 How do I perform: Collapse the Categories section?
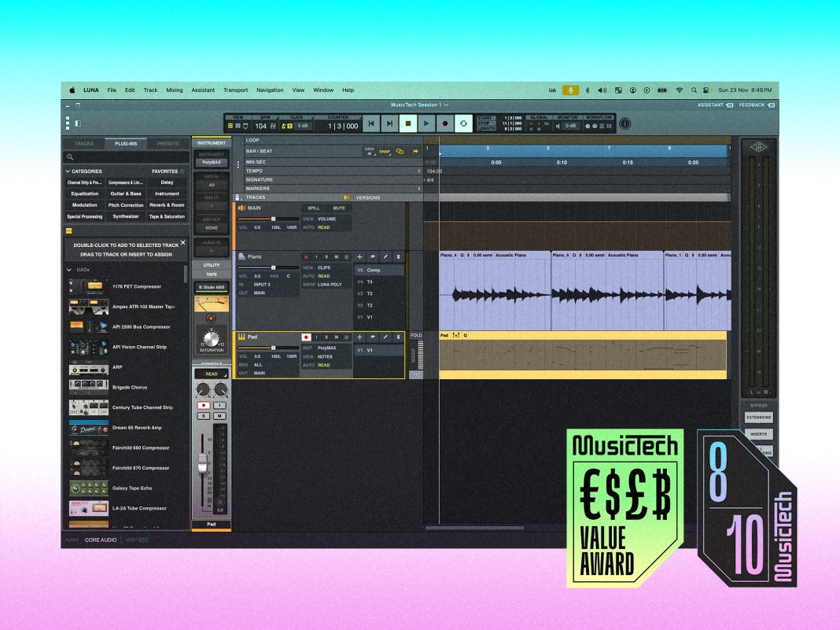[x=68, y=171]
